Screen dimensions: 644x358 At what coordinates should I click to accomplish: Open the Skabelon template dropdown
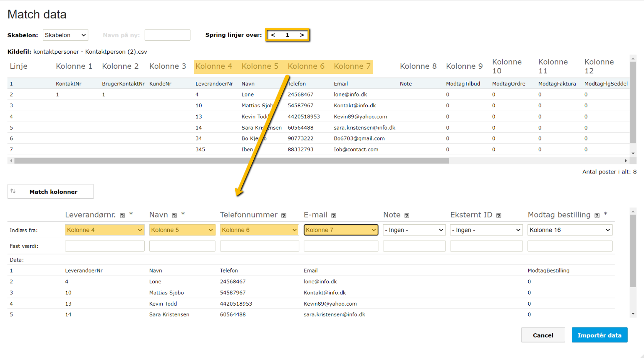[65, 35]
